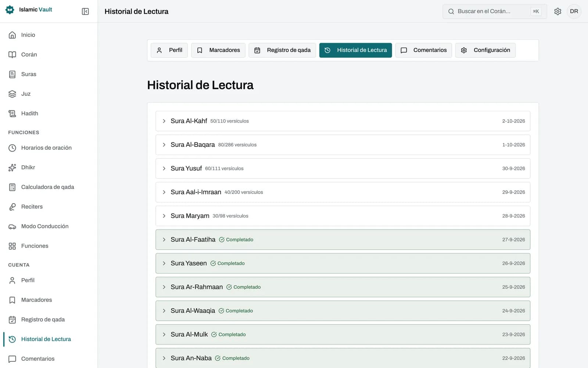Open Inicio home icon in sidebar
Viewport: 588px width, 368px height.
[12, 35]
